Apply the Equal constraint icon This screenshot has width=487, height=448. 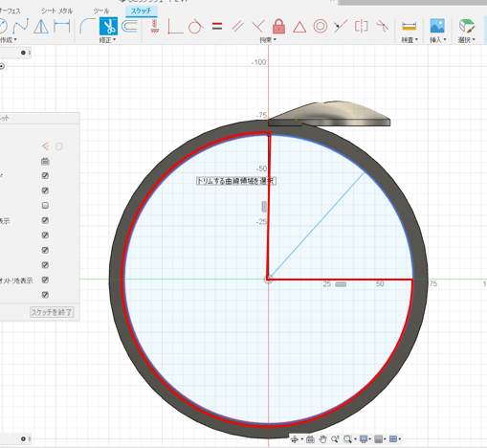tap(217, 26)
